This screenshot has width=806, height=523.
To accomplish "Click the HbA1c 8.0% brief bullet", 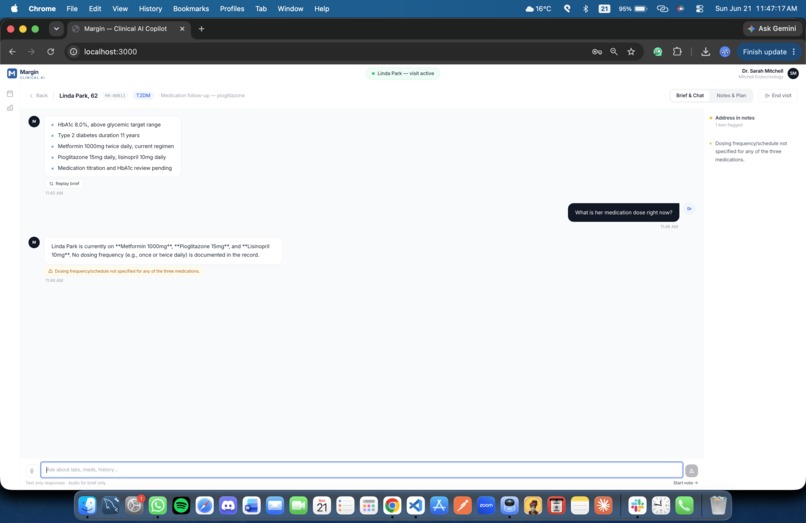I will (109, 124).
